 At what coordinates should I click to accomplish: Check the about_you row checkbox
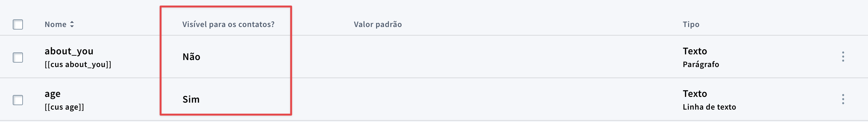(x=18, y=58)
